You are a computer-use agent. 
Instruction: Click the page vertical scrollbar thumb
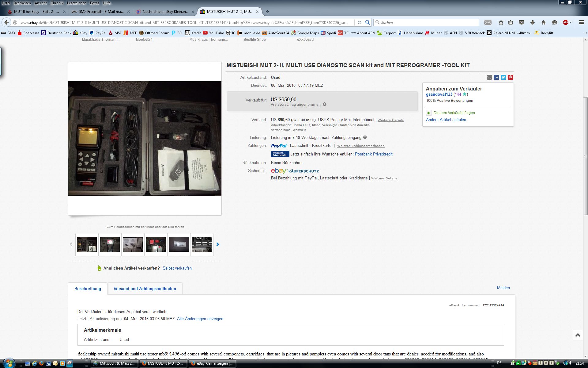(585, 156)
